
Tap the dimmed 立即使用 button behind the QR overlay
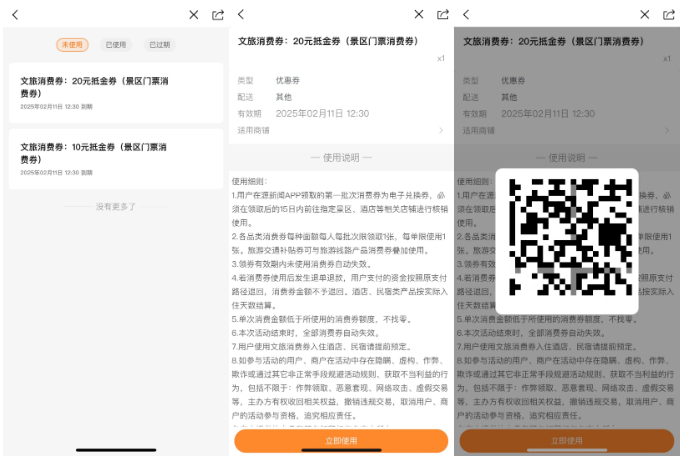point(567,441)
